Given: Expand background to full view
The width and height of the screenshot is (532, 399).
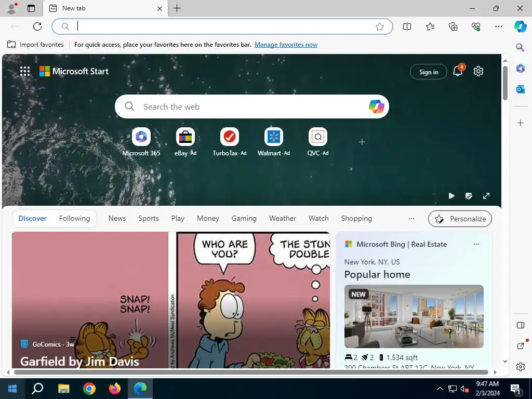Looking at the screenshot, I should 486,196.
